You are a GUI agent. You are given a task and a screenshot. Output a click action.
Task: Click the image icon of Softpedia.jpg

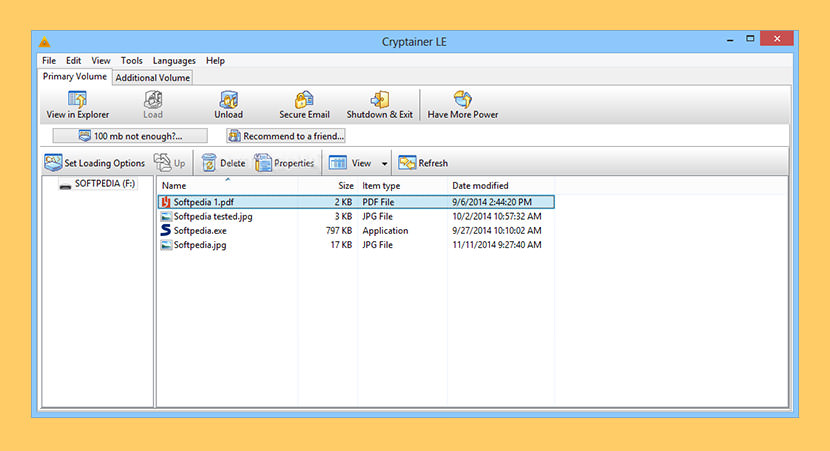pyautogui.click(x=166, y=245)
